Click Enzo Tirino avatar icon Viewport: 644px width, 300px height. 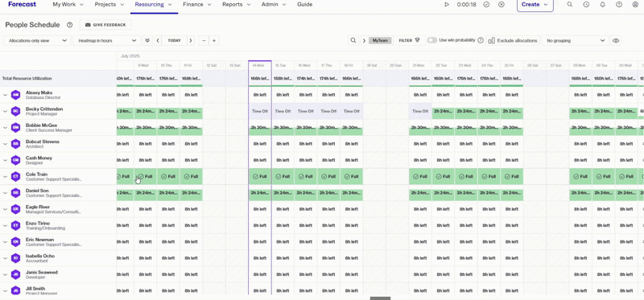point(15,225)
